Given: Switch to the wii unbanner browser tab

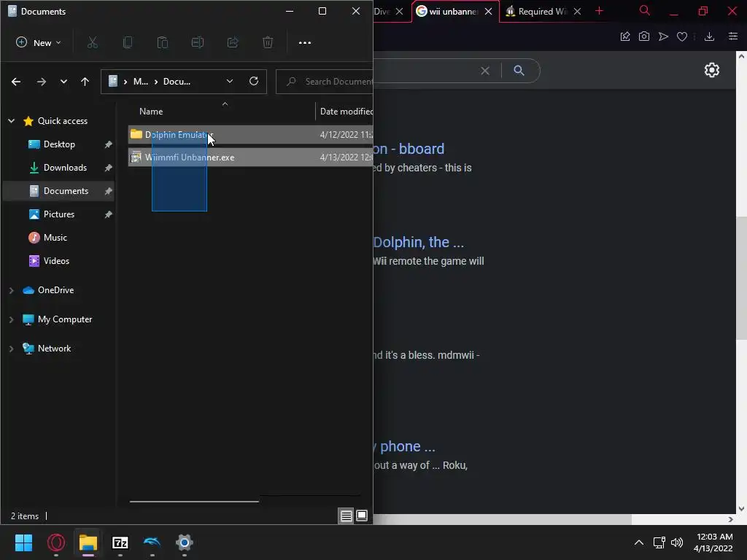Looking at the screenshot, I should pyautogui.click(x=447, y=12).
